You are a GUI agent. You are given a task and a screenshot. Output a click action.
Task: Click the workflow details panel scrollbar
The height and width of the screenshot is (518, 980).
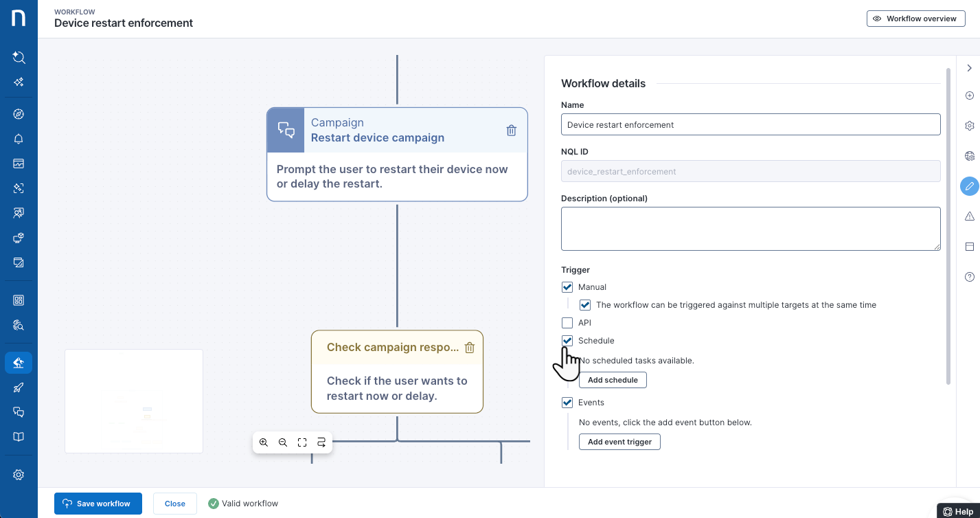tap(948, 225)
